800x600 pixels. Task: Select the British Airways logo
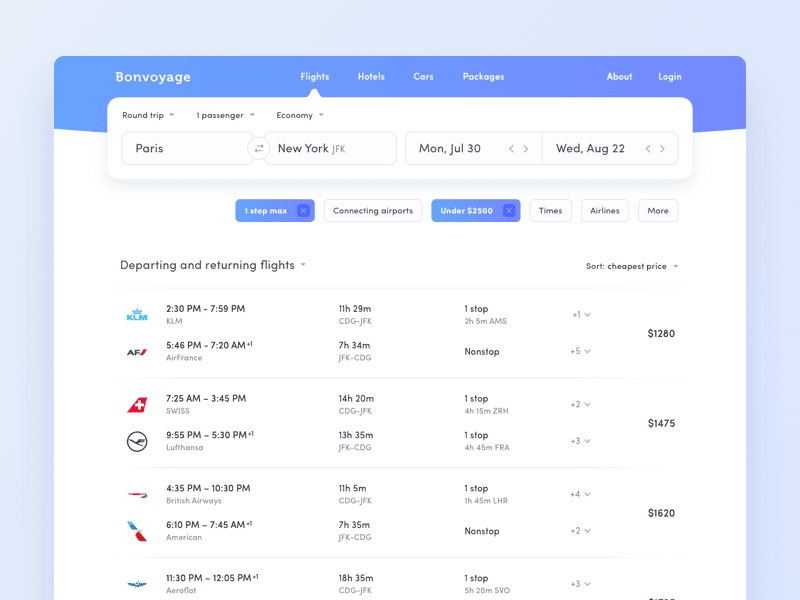[x=137, y=494]
